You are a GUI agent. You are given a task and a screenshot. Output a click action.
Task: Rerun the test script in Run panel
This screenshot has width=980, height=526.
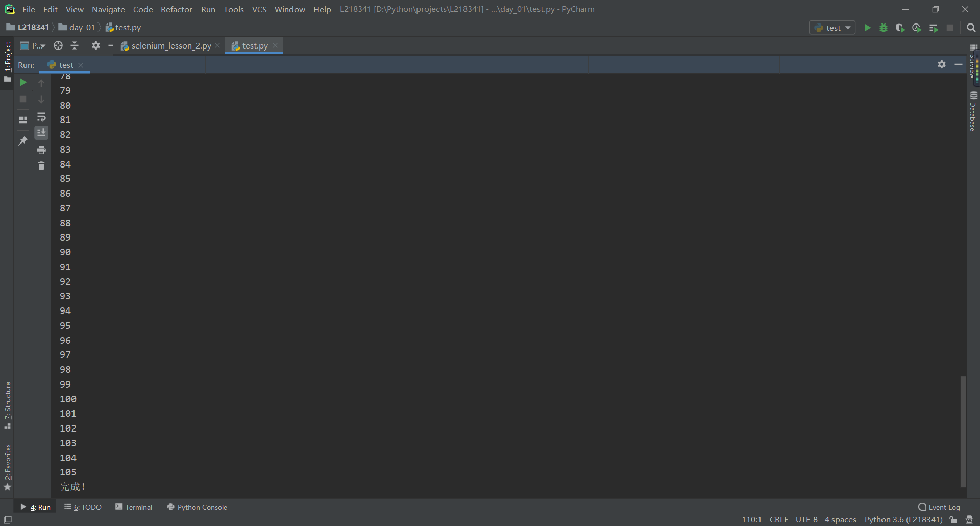point(23,82)
